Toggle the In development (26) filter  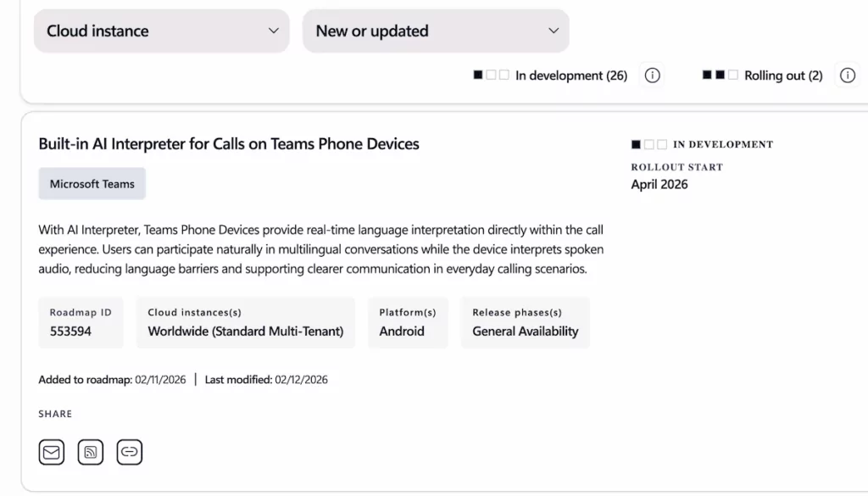coord(570,75)
